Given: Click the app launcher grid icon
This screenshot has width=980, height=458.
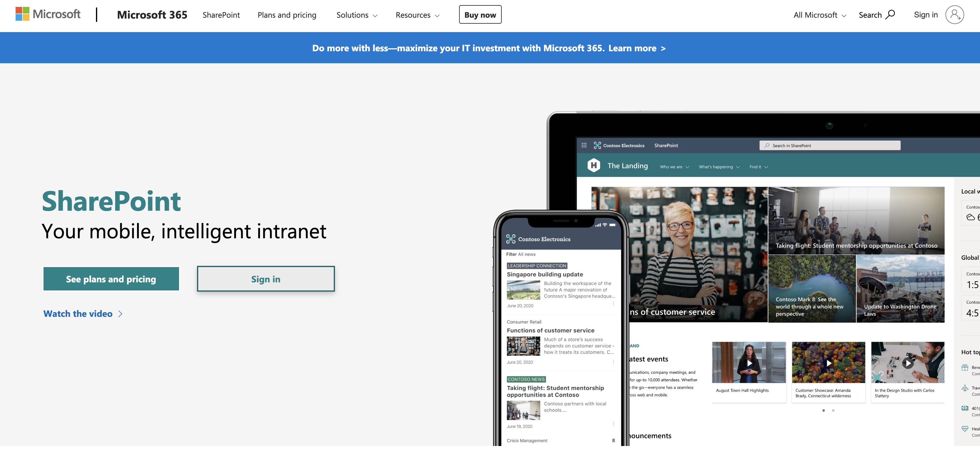Looking at the screenshot, I should pyautogui.click(x=584, y=145).
